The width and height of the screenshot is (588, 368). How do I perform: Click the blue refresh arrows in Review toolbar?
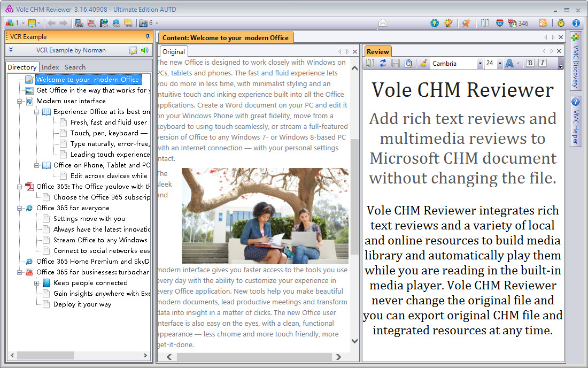[x=383, y=63]
